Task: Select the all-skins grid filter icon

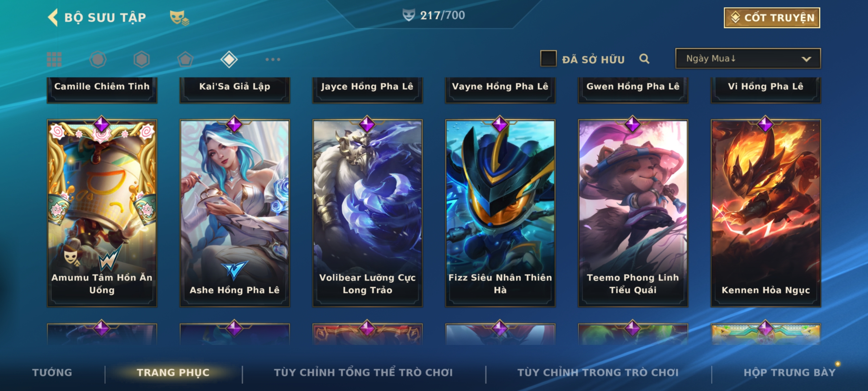Action: tap(54, 59)
